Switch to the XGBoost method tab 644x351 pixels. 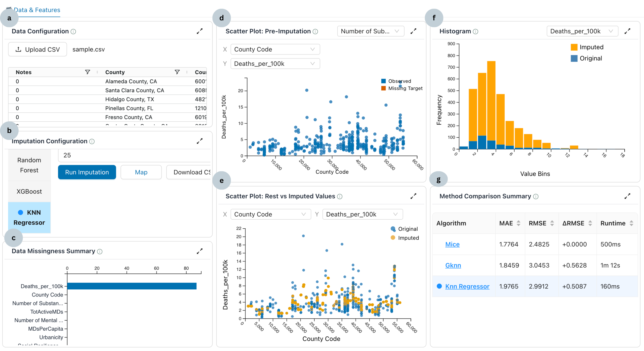click(29, 191)
